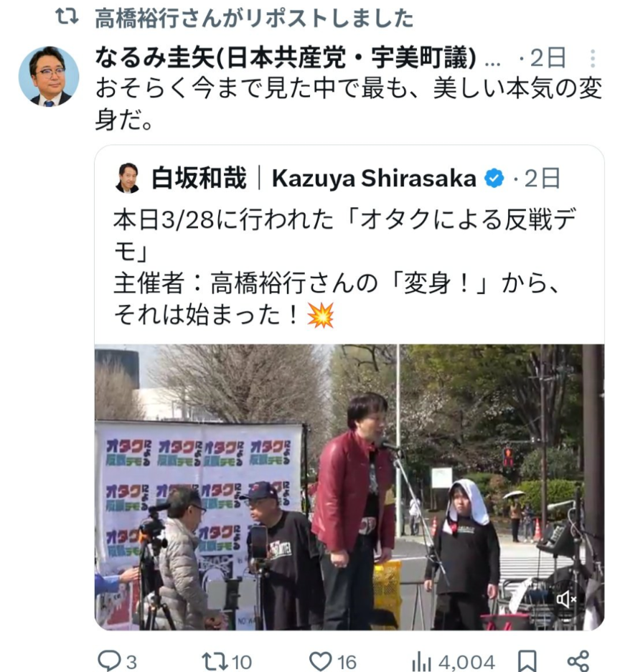Open Kazuya Shirasaka quoted author name
Screen dimensions: 620x672
[x=374, y=178]
